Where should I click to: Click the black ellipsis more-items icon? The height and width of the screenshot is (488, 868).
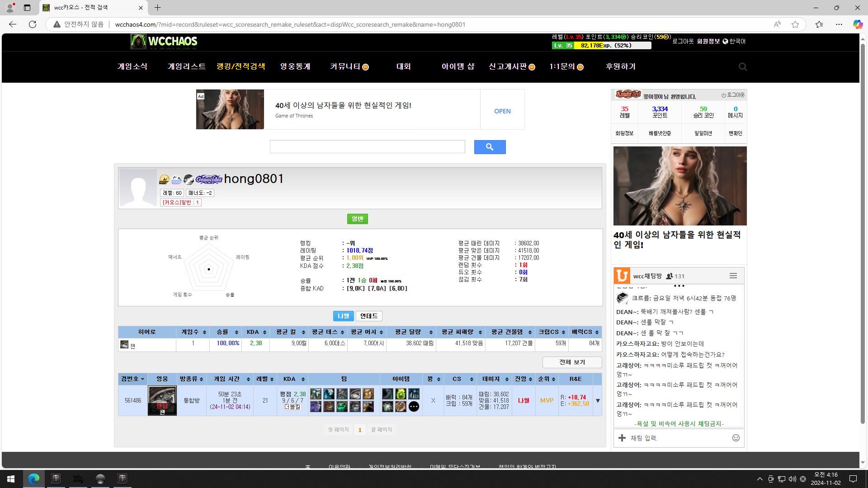coord(414,407)
